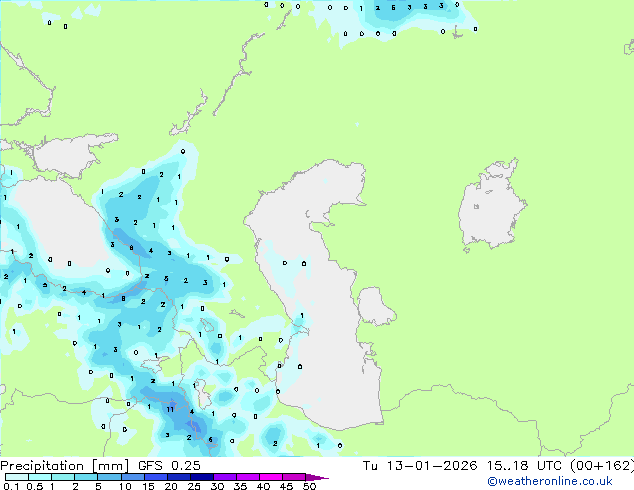Viewport: 634px width, 490px height.
Task: Pick the 5–10 mm legend color swatch
Action: point(109,477)
